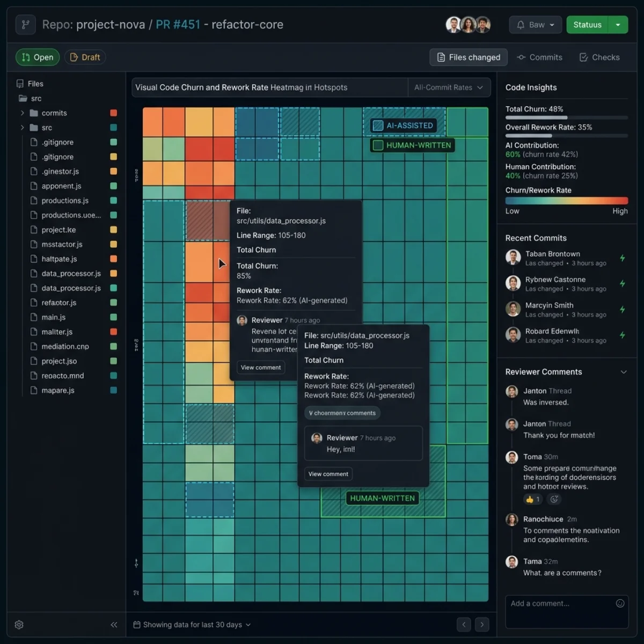Image resolution: width=644 pixels, height=644 pixels.
Task: Click the Janton Thread Was inversed comment
Action: (566, 397)
